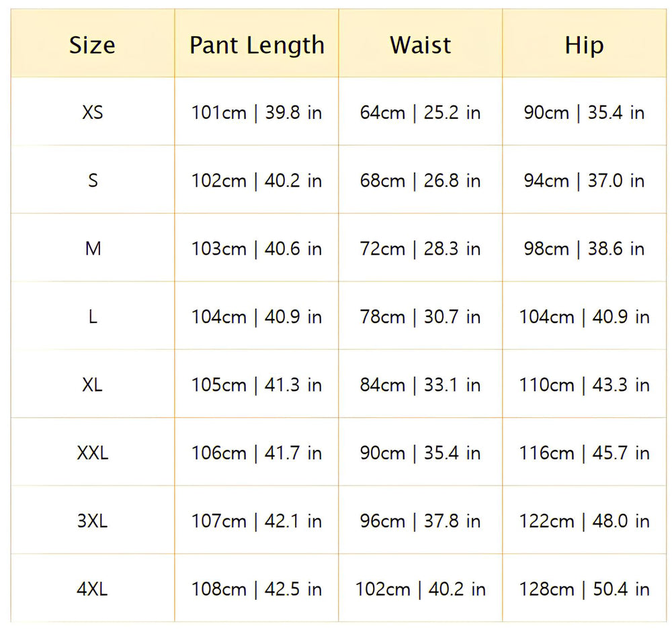Click the 104cm hip cell for L

coord(584,317)
